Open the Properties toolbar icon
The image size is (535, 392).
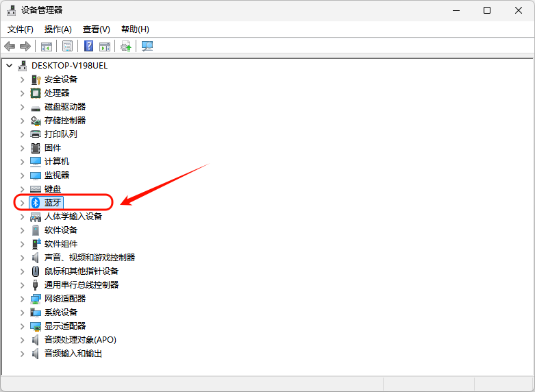(67, 46)
